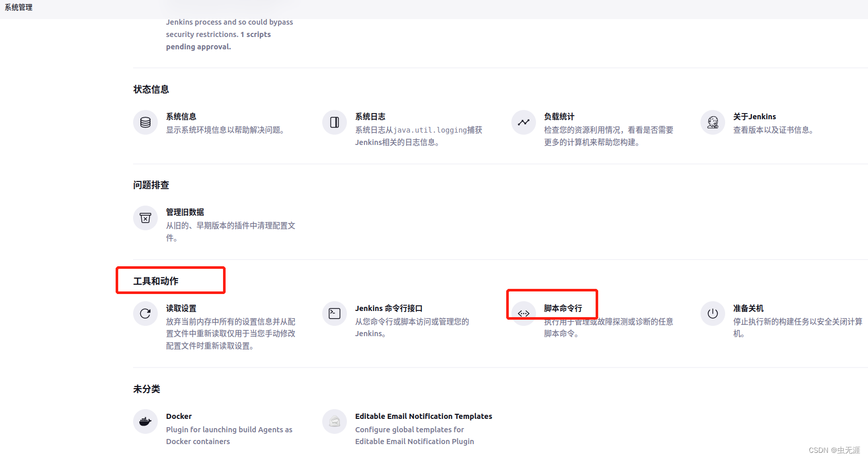Open 系统信息 system information page
The width and height of the screenshot is (868, 459).
pos(181,117)
